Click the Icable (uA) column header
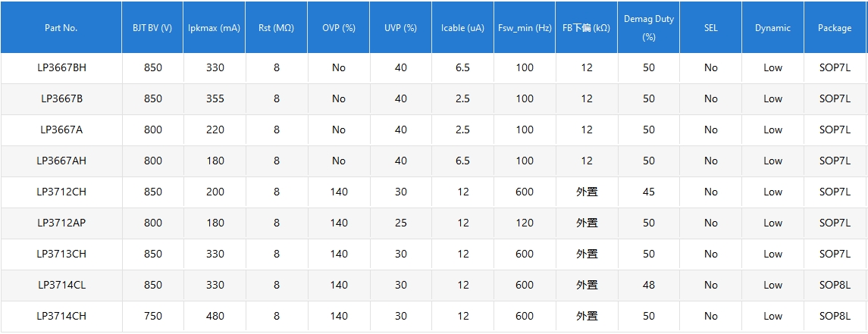The image size is (868, 334). [462, 28]
